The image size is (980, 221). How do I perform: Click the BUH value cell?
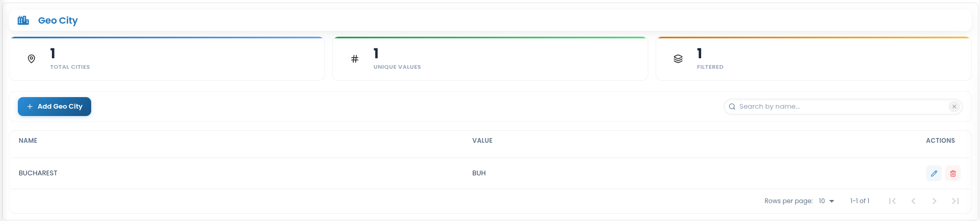(479, 173)
